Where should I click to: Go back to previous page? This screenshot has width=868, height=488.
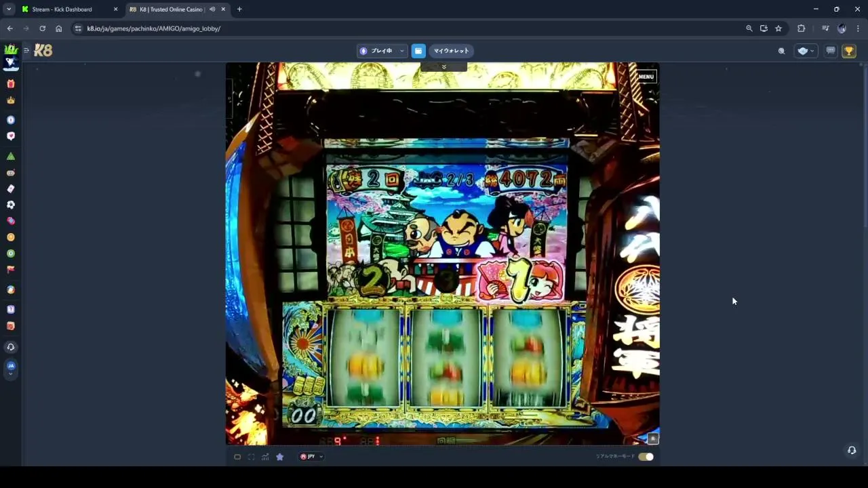click(x=9, y=28)
